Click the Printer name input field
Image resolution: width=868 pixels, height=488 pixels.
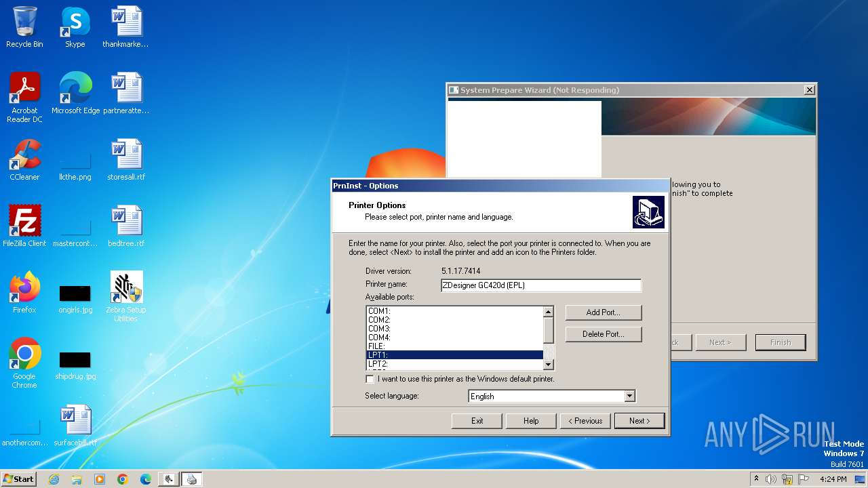540,285
